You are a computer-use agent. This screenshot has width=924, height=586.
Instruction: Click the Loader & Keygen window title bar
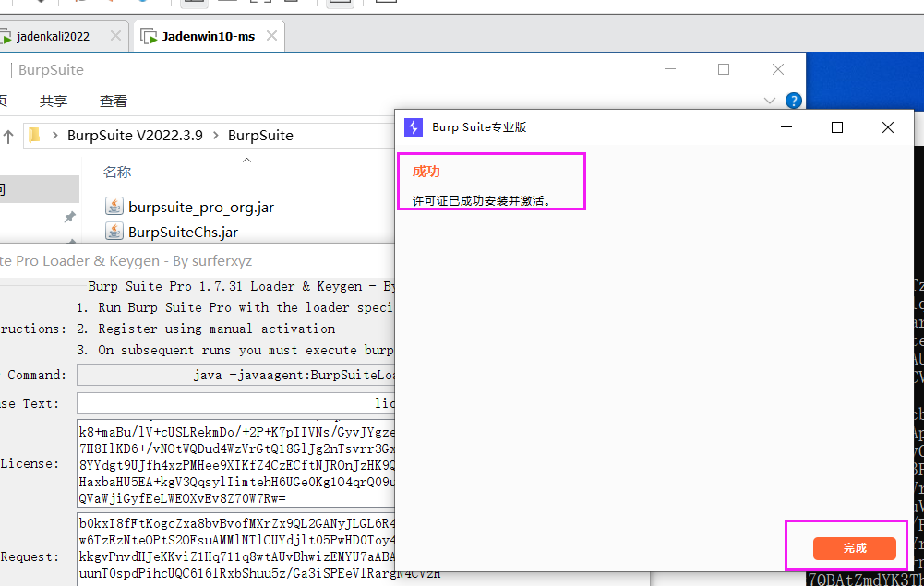click(x=197, y=261)
